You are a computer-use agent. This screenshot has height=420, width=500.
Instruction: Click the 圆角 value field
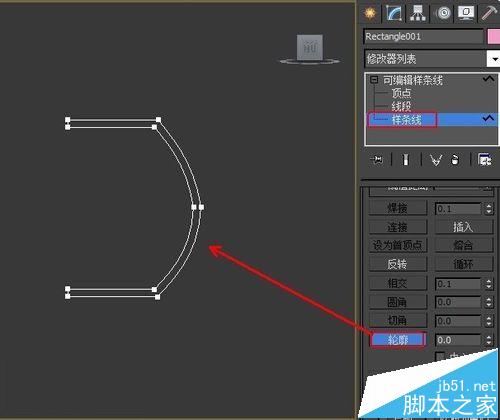click(459, 302)
